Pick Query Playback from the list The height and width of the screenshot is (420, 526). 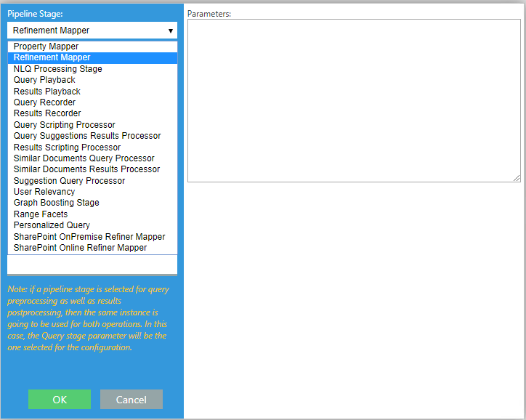(44, 80)
